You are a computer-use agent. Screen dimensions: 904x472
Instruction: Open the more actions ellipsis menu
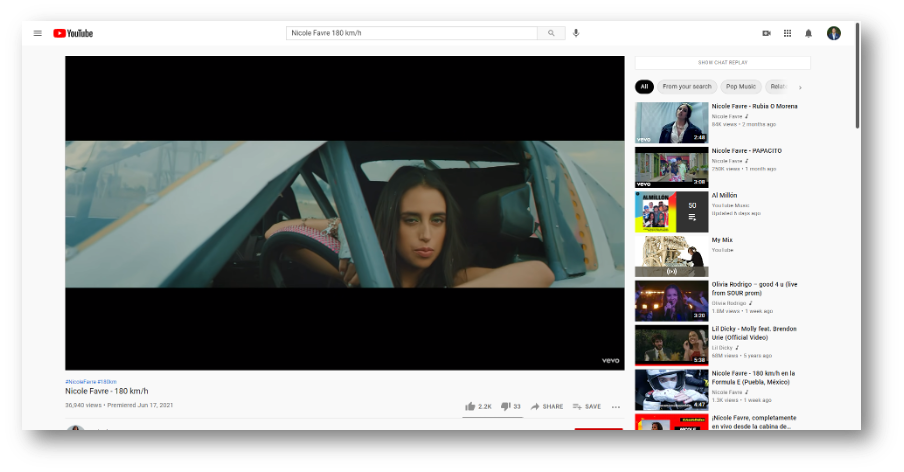616,407
